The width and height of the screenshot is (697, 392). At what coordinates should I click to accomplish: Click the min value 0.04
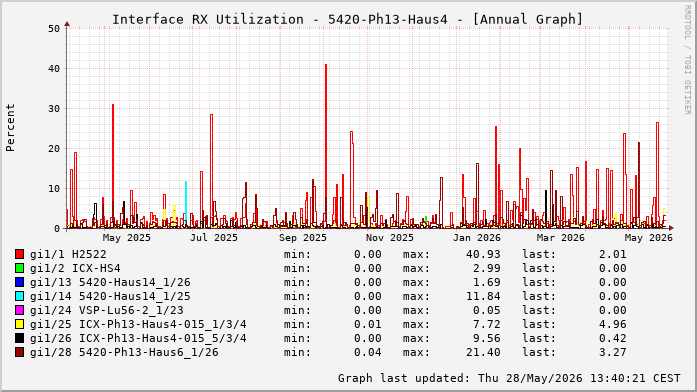tap(368, 352)
